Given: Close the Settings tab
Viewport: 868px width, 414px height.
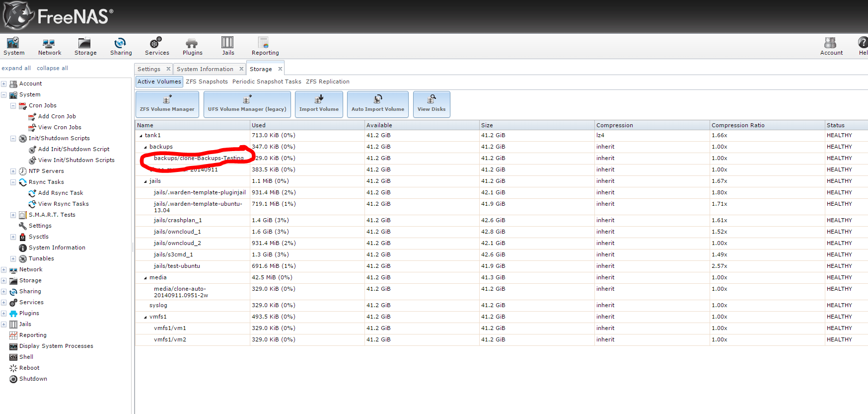Looking at the screenshot, I should (168, 69).
